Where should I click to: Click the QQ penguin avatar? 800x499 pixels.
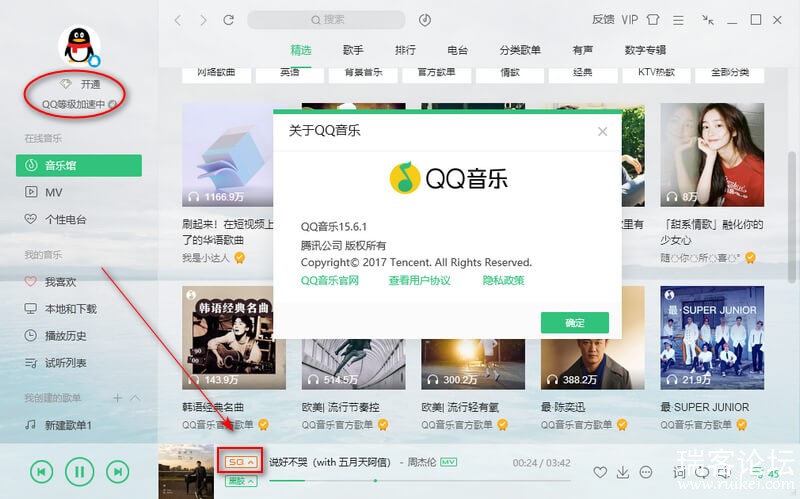[x=79, y=46]
